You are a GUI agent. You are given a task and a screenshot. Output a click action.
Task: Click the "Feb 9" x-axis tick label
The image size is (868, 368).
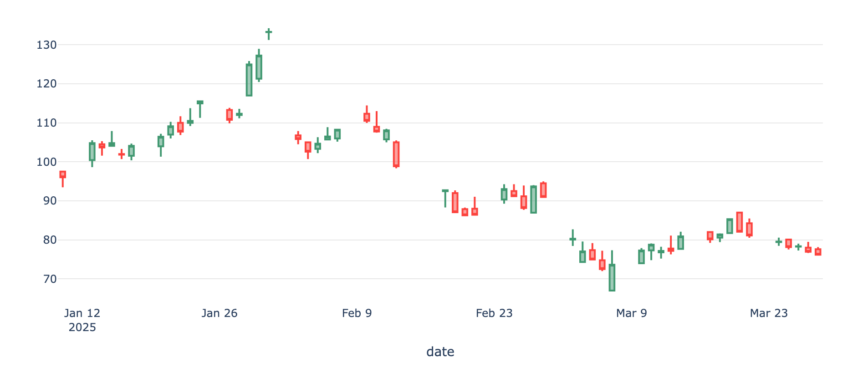357,313
